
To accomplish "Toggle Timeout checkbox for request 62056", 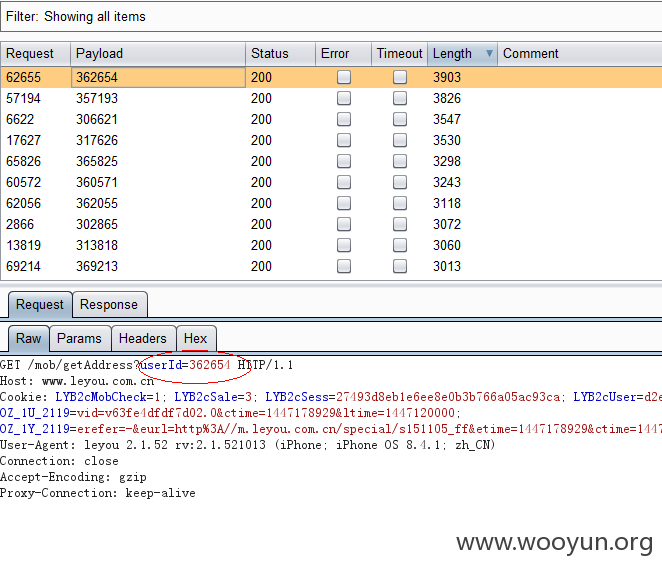I will point(400,204).
